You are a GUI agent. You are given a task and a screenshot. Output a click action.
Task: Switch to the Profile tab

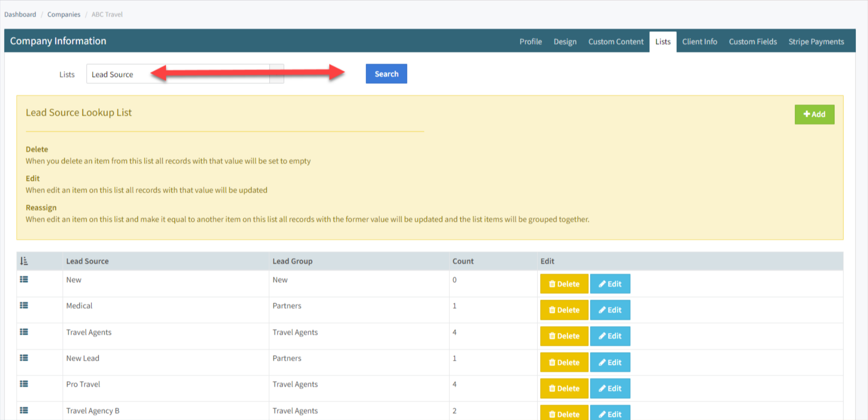click(530, 42)
